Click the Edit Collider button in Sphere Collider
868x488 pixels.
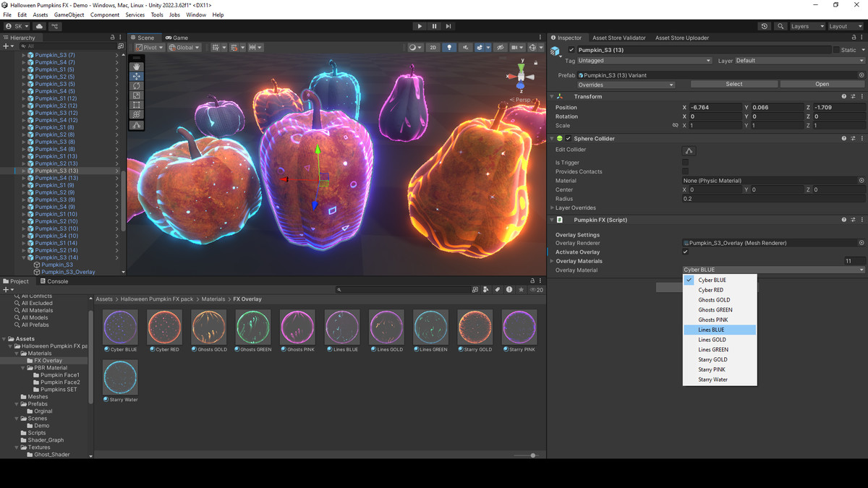pyautogui.click(x=689, y=150)
